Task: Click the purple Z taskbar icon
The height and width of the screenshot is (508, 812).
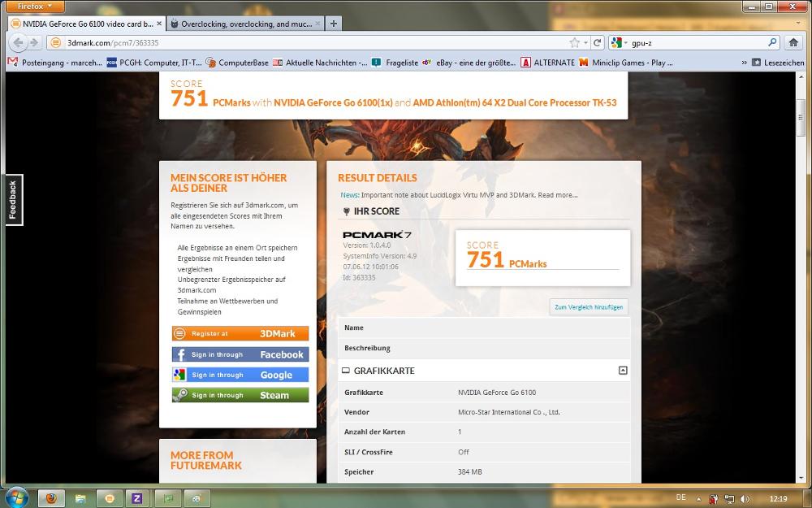Action: tap(136, 498)
